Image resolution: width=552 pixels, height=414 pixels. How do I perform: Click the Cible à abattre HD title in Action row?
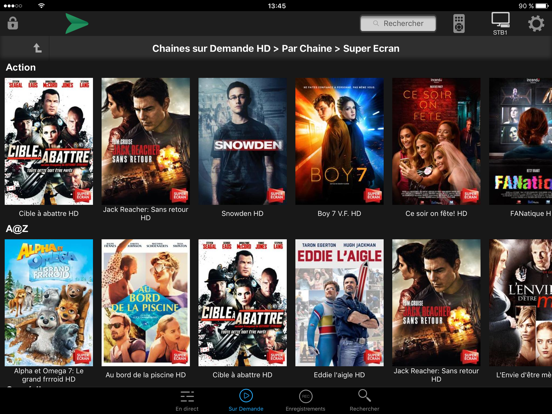[49, 214]
